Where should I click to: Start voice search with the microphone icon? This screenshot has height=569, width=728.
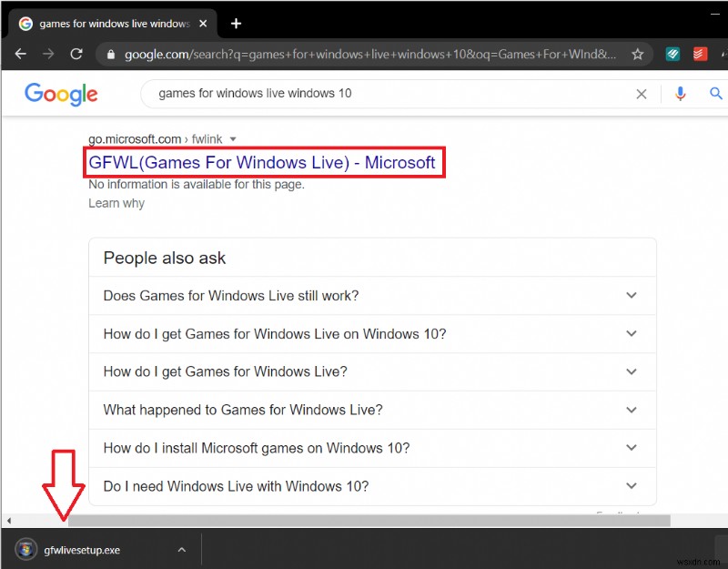(x=680, y=93)
